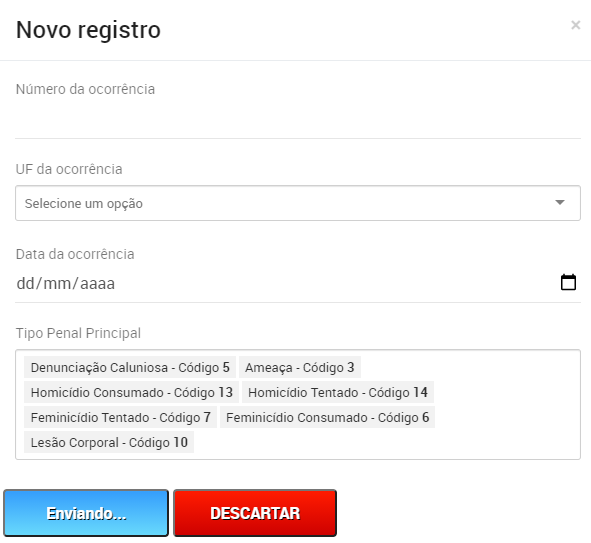The height and width of the screenshot is (543, 591).
Task: Close the Novo registro dialog
Action: point(576,25)
